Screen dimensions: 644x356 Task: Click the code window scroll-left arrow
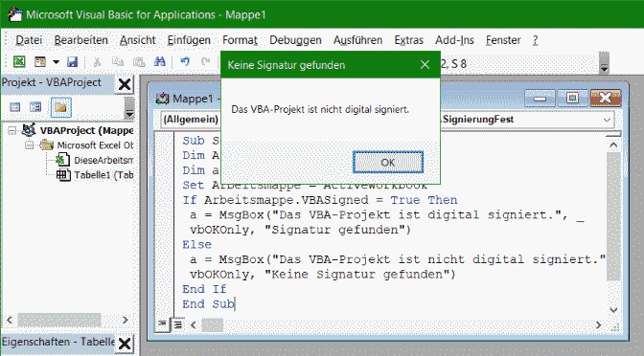coord(194,325)
